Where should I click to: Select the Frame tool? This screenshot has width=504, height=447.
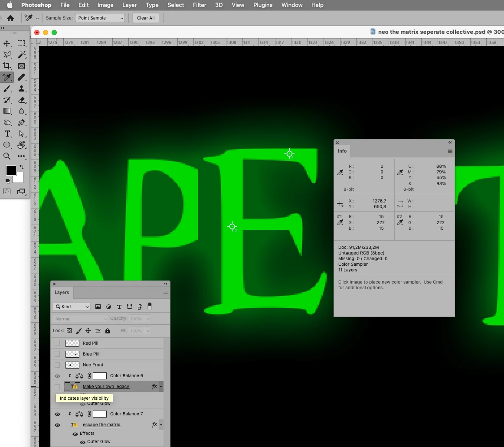21,66
